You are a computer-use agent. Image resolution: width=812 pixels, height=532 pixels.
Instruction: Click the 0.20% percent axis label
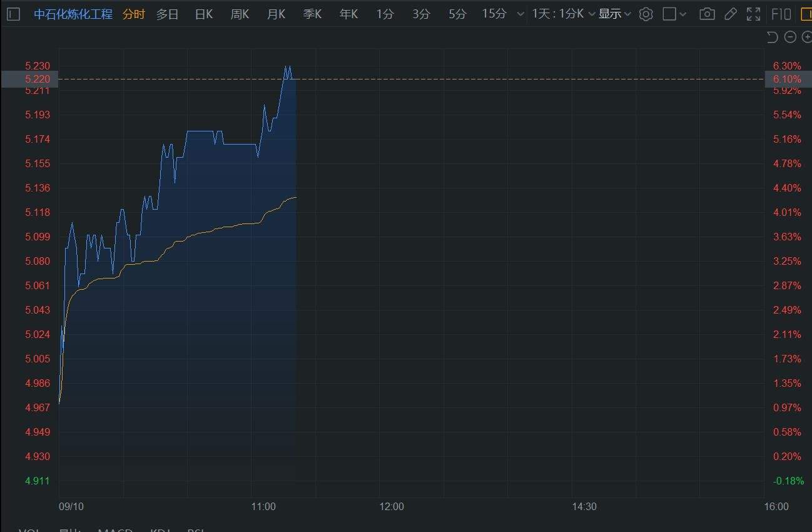click(x=787, y=456)
